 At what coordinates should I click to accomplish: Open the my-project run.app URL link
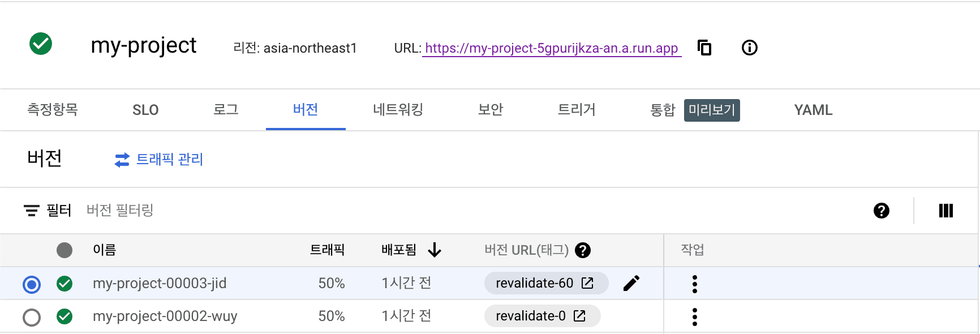point(551,48)
